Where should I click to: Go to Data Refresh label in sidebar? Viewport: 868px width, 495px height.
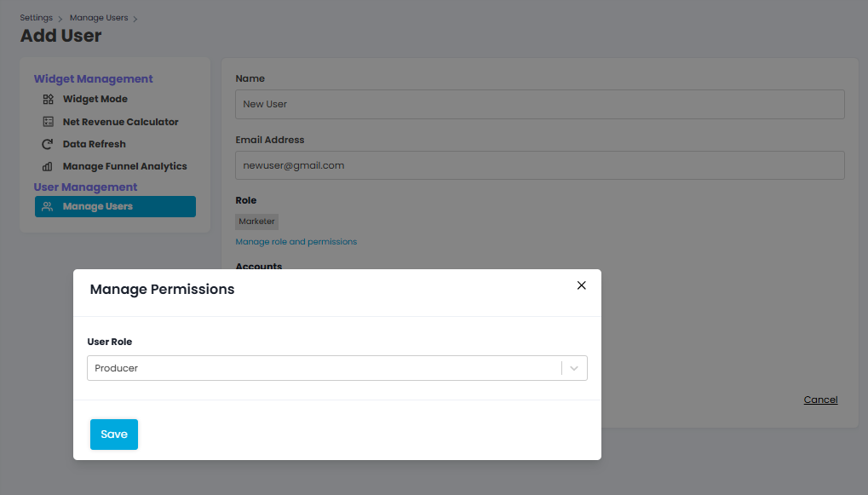(95, 144)
